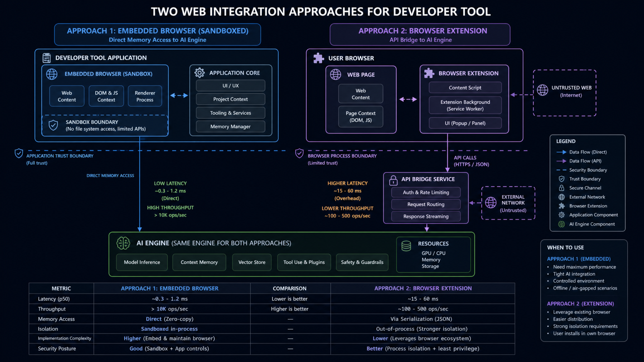This screenshot has width=644, height=362.
Task: Click the User Browser puzzle piece icon
Action: pyautogui.click(x=319, y=58)
